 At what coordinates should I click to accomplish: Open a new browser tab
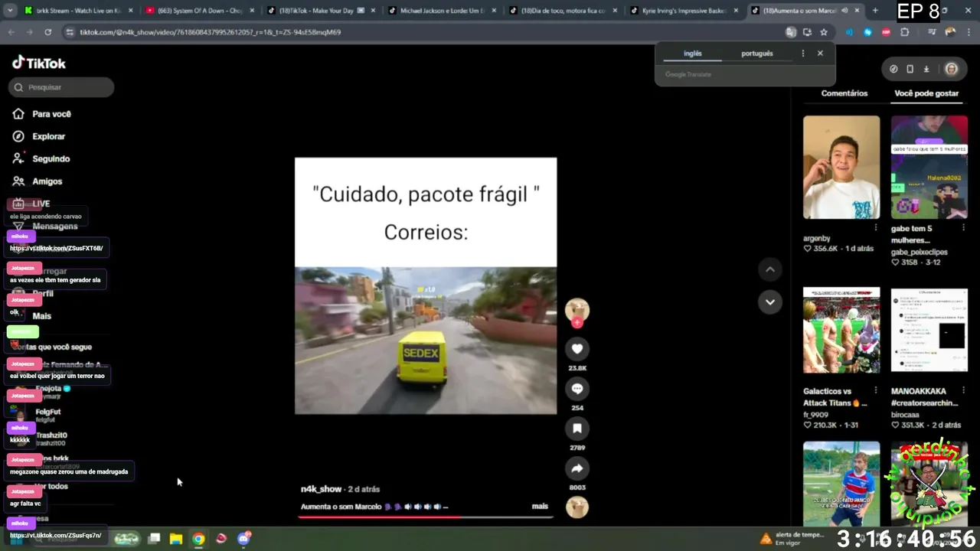tap(875, 11)
